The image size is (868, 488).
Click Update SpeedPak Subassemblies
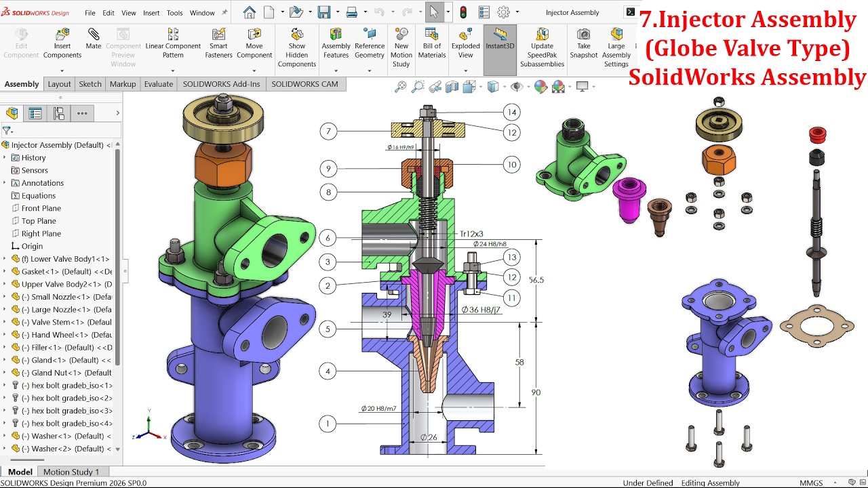pyautogui.click(x=542, y=47)
